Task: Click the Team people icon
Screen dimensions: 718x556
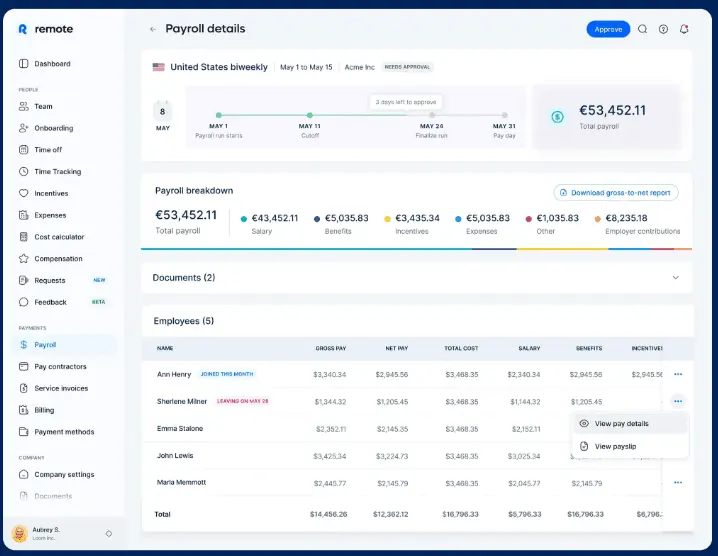Action: (23, 106)
